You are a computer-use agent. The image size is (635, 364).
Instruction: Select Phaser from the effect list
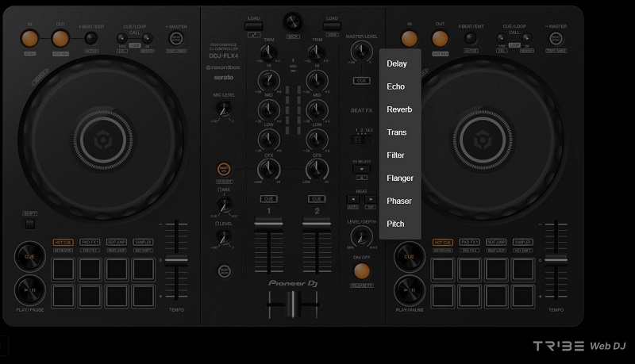click(x=400, y=201)
